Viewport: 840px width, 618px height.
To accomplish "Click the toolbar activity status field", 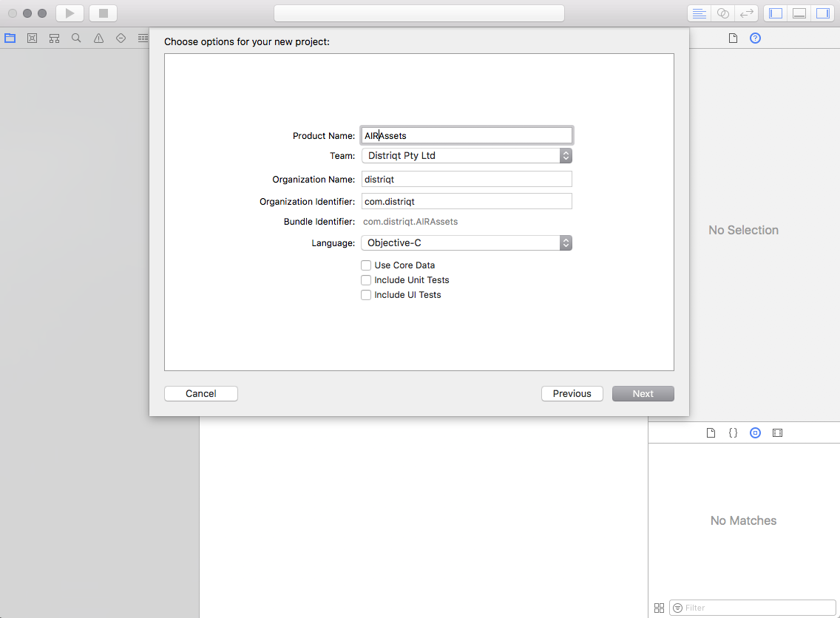I will point(419,13).
